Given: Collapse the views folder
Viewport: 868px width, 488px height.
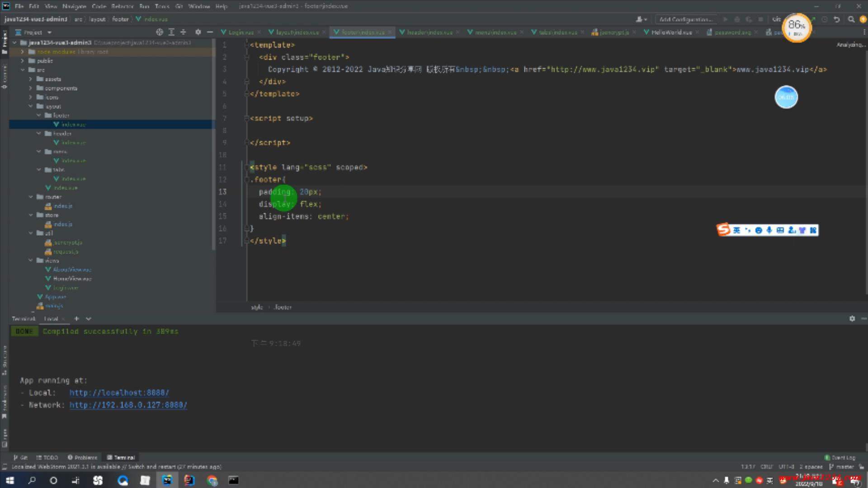Looking at the screenshot, I should 30,260.
